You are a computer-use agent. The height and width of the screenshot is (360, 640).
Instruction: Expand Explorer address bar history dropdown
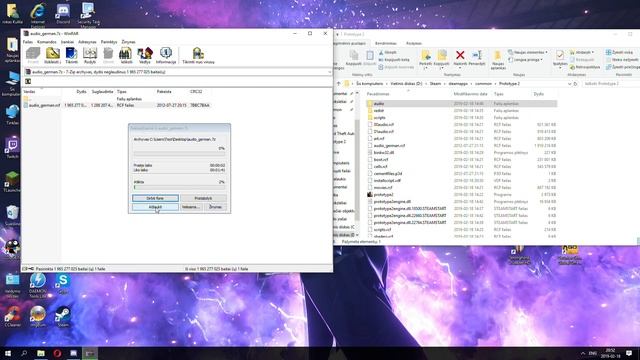[569, 84]
